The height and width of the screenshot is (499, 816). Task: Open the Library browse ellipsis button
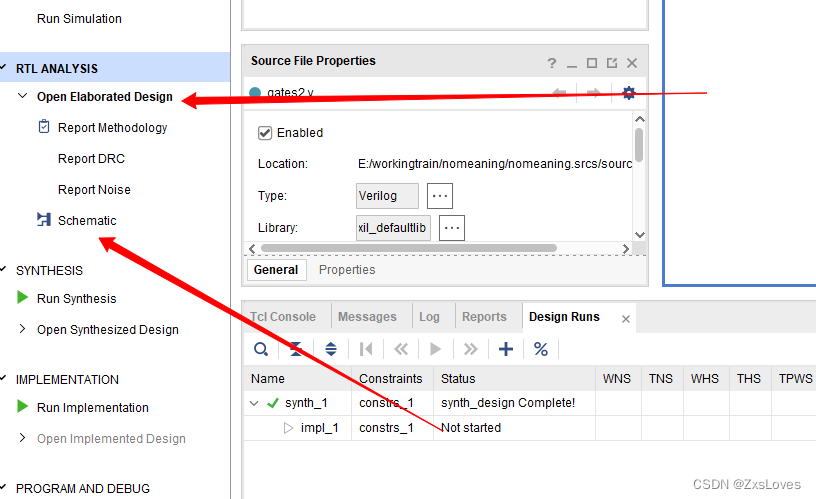click(x=452, y=228)
